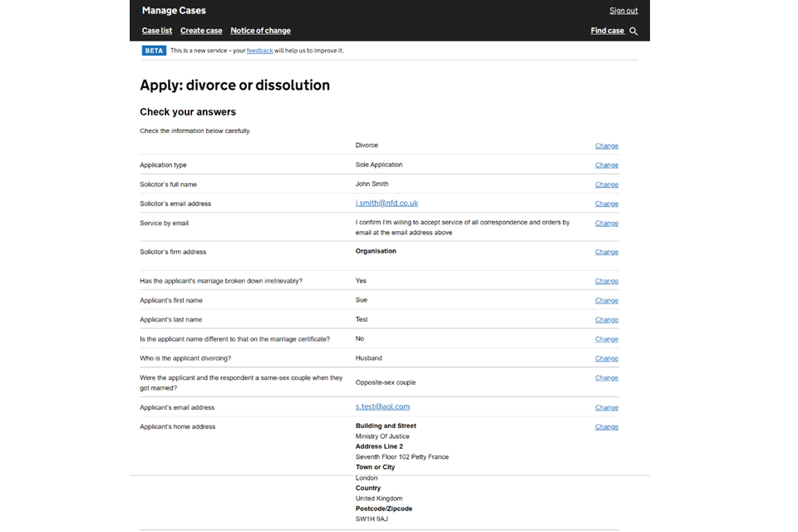
Task: Change the Service by email answer
Action: pyautogui.click(x=606, y=223)
